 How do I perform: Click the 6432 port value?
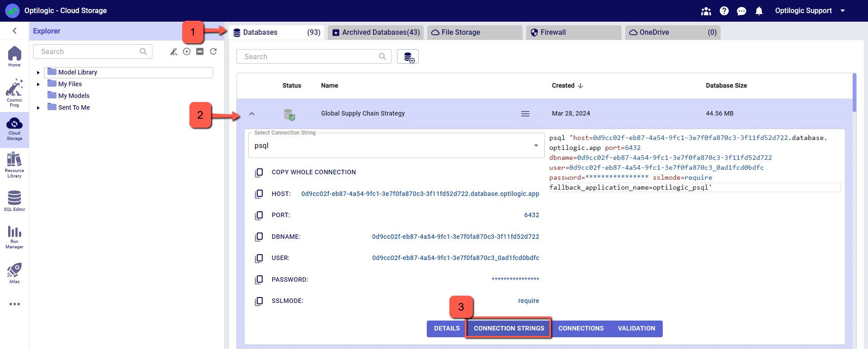click(532, 215)
